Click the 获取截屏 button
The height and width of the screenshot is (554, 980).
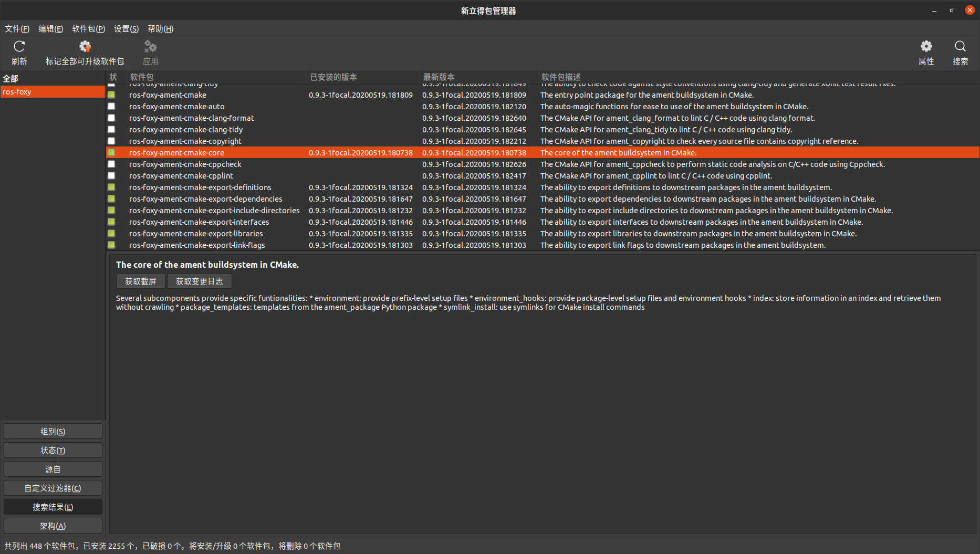[x=140, y=281]
